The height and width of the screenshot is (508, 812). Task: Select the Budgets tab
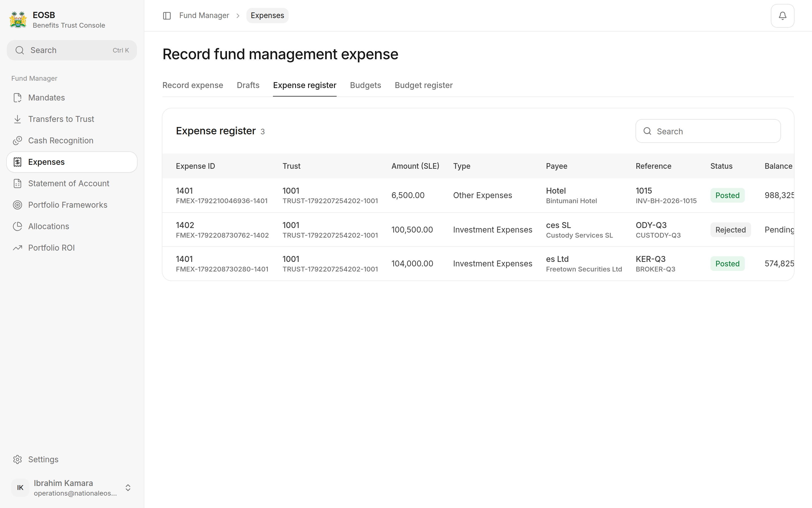[x=365, y=85]
